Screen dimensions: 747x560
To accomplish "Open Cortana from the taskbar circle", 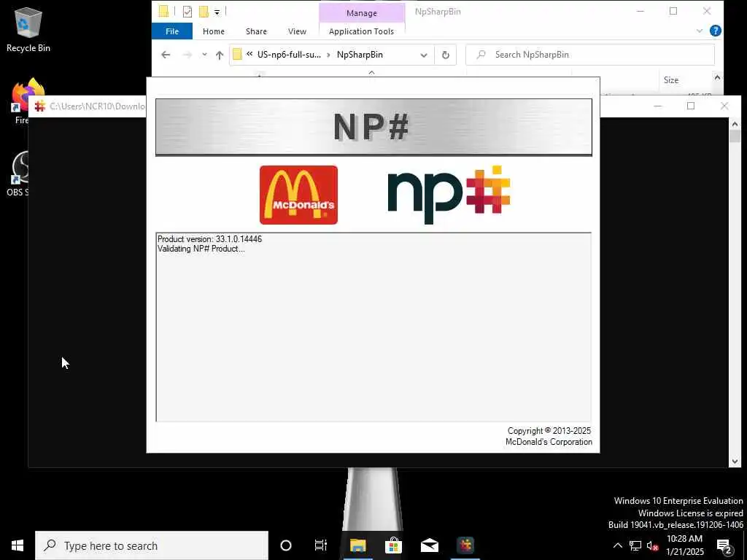I will pyautogui.click(x=286, y=545).
